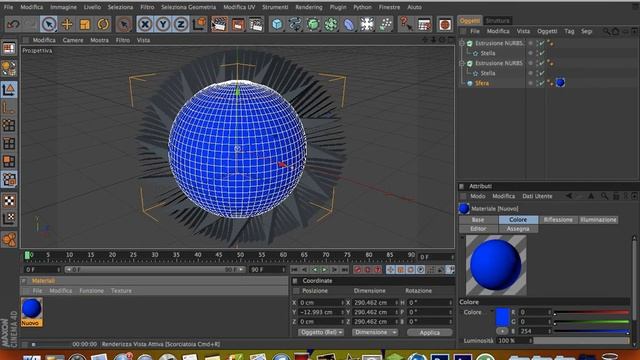Open the Rendering menu

pos(309,7)
